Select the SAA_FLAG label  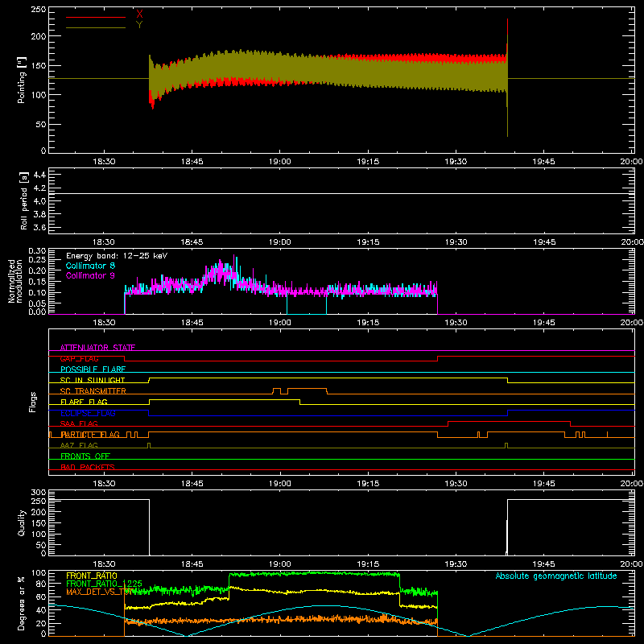79,423
